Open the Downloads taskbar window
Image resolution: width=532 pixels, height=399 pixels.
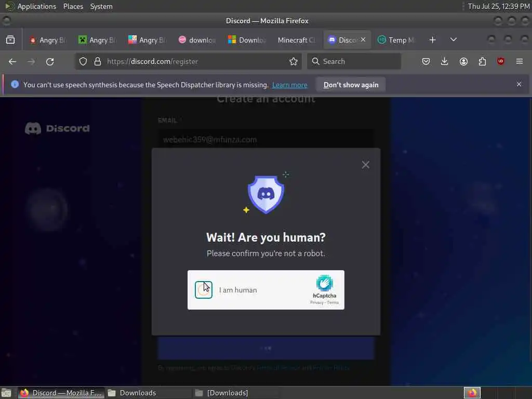[x=148, y=393]
